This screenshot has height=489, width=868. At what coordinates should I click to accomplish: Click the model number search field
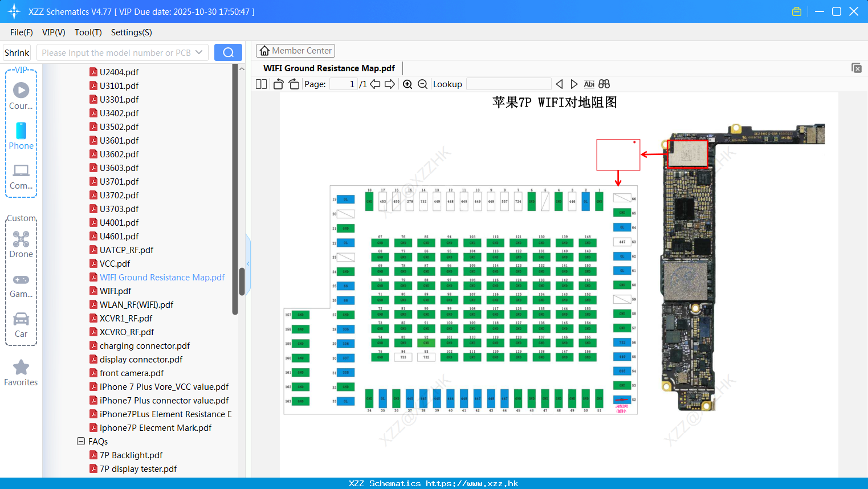pos(117,52)
